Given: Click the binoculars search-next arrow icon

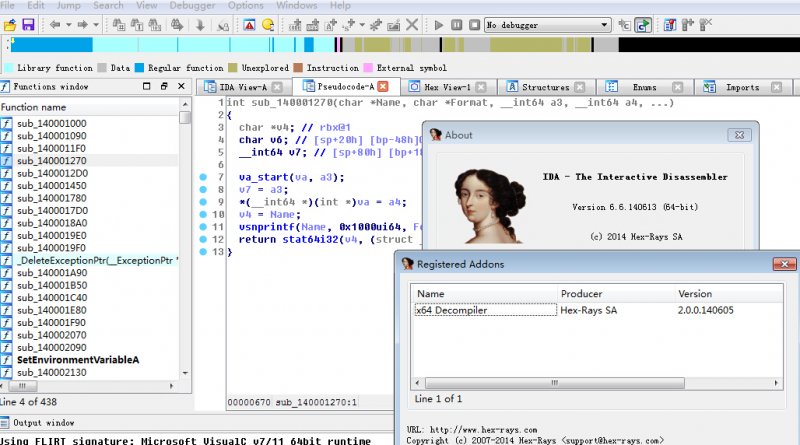Looking at the screenshot, I should (x=177, y=24).
